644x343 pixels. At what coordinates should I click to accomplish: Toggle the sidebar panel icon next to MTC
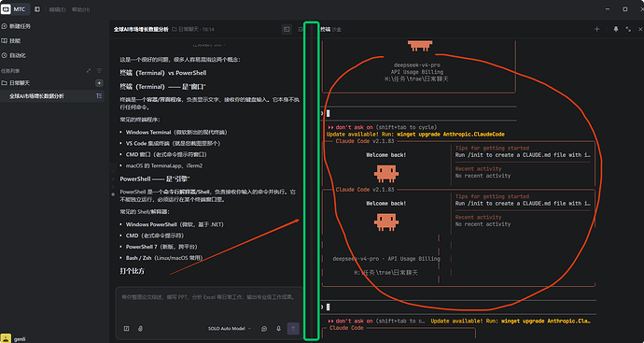tap(37, 9)
